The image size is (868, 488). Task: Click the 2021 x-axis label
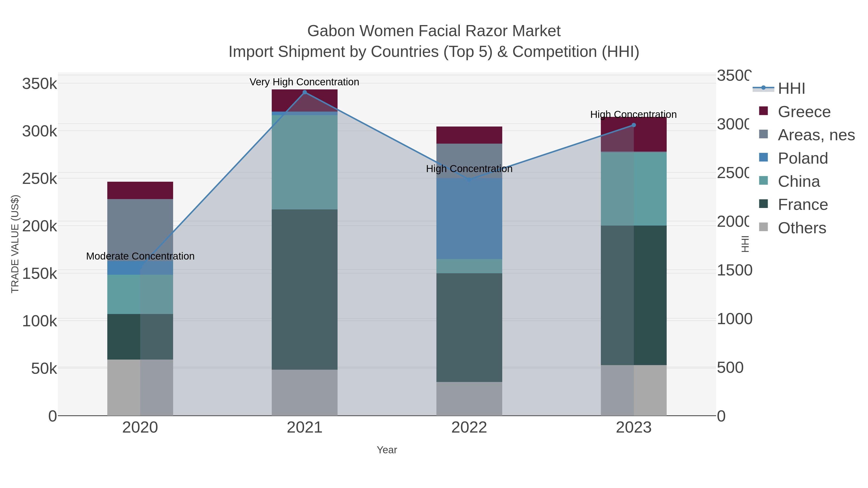coord(305,428)
